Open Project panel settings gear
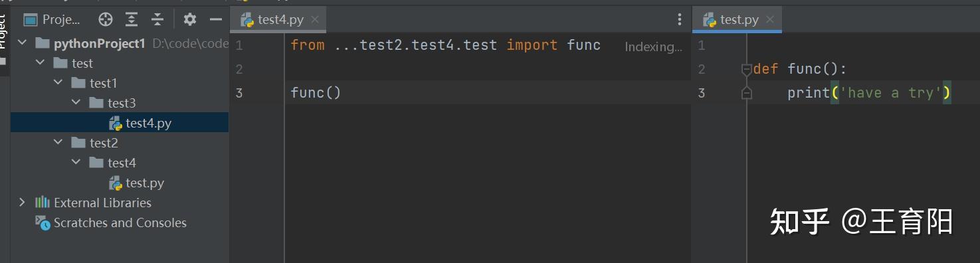This screenshot has height=263, width=980. [x=190, y=19]
